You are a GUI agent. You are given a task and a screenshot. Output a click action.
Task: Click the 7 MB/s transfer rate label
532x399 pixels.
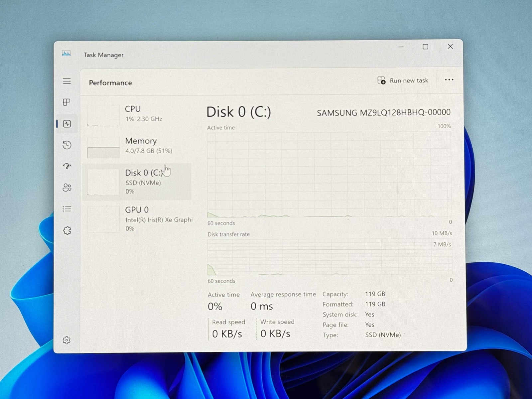pyautogui.click(x=442, y=244)
